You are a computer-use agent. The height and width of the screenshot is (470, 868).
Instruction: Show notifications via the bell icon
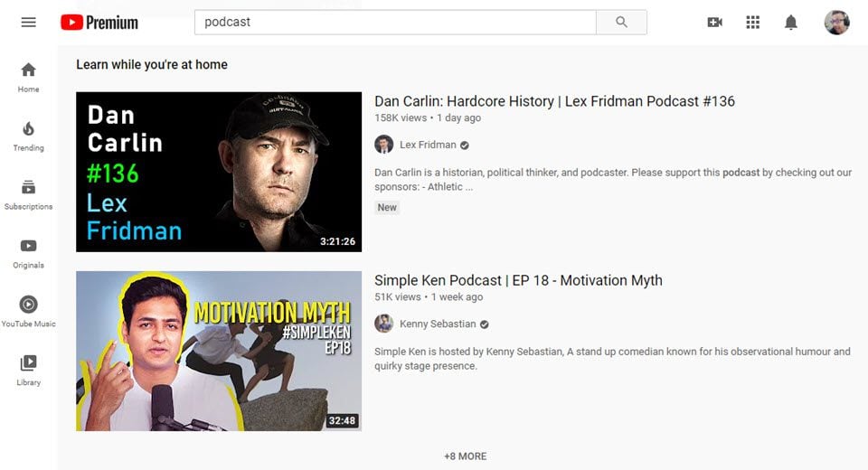790,22
